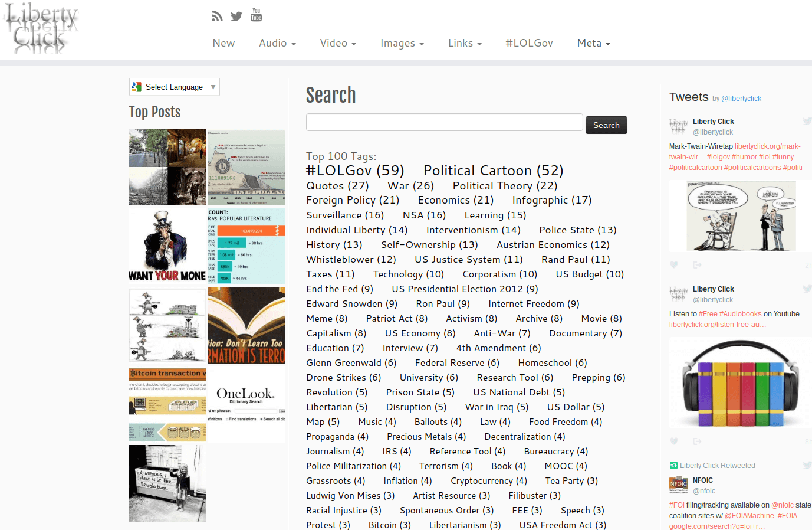Click the Liberty Click site logo

pos(40,30)
